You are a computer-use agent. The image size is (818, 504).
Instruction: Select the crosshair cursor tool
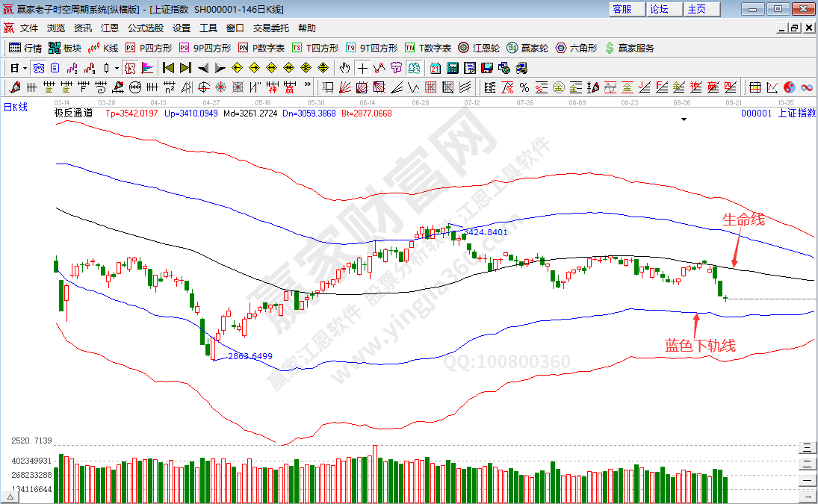362,68
